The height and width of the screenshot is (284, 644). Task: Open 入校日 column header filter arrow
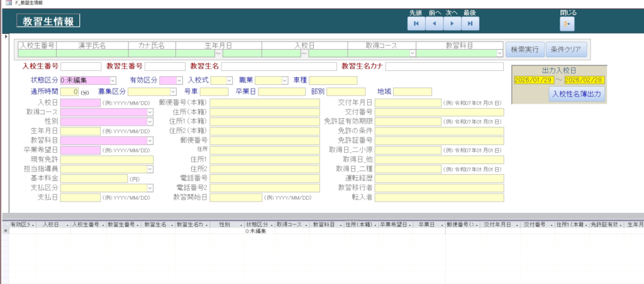click(x=67, y=225)
